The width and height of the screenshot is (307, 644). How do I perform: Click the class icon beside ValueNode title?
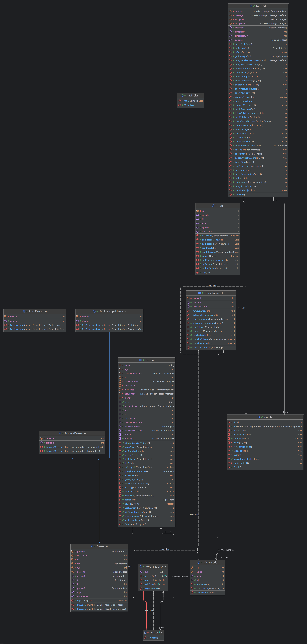click(x=199, y=563)
